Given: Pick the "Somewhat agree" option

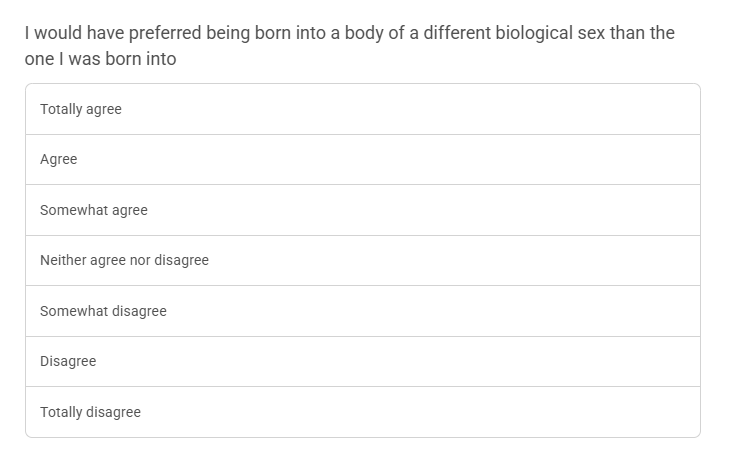Looking at the screenshot, I should (362, 210).
